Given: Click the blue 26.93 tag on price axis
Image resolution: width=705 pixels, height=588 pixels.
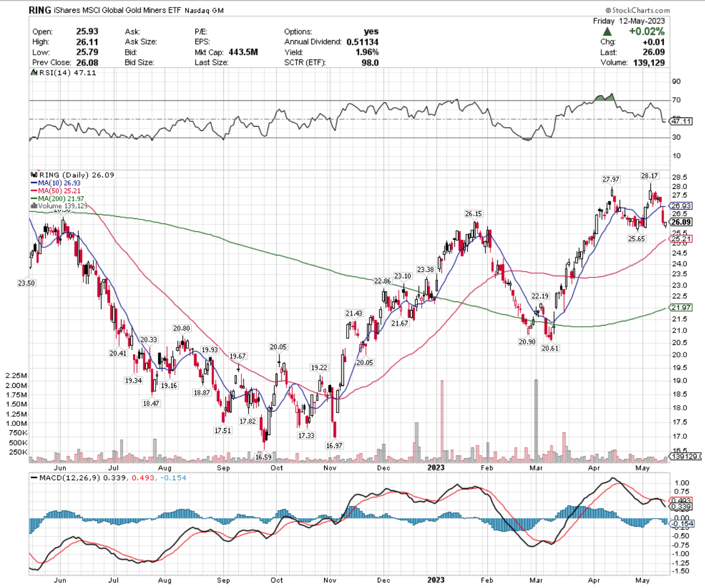Looking at the screenshot, I should (681, 205).
